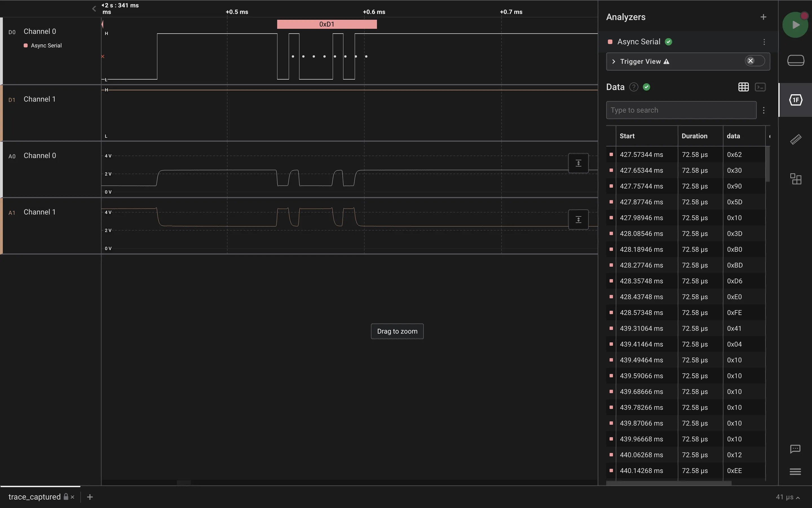Click the Data green status check icon

pos(646,87)
